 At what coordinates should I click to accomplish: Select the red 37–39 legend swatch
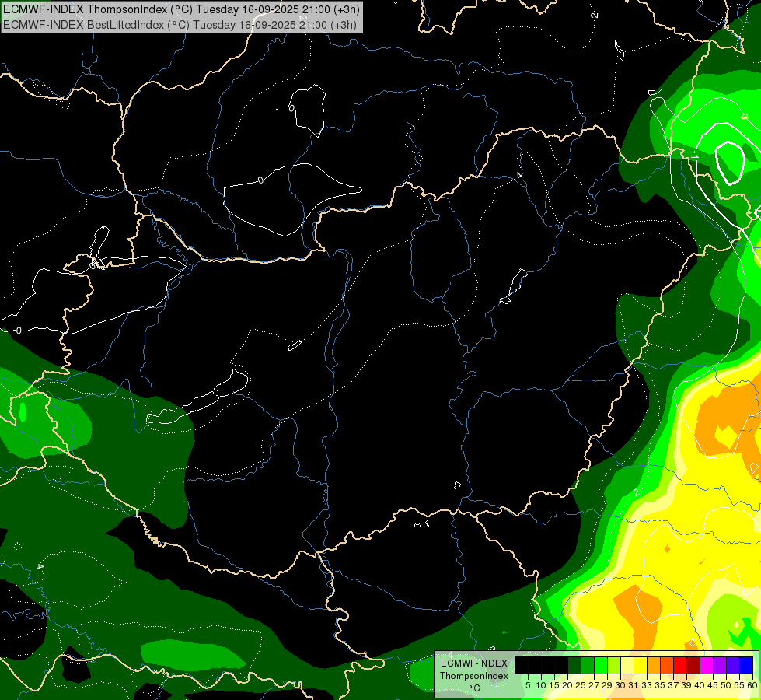coord(680,665)
